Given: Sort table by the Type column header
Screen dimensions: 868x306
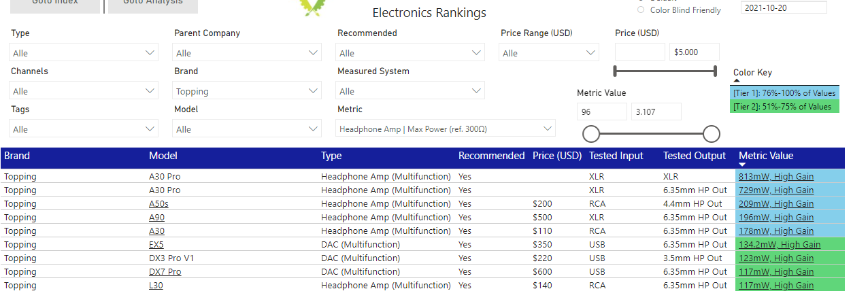Looking at the screenshot, I should [x=331, y=156].
